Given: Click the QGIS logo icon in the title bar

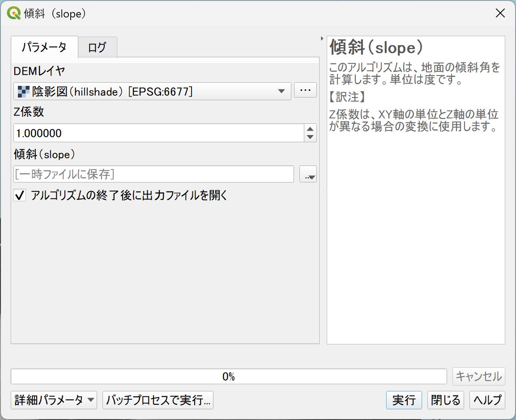Looking at the screenshot, I should [14, 13].
